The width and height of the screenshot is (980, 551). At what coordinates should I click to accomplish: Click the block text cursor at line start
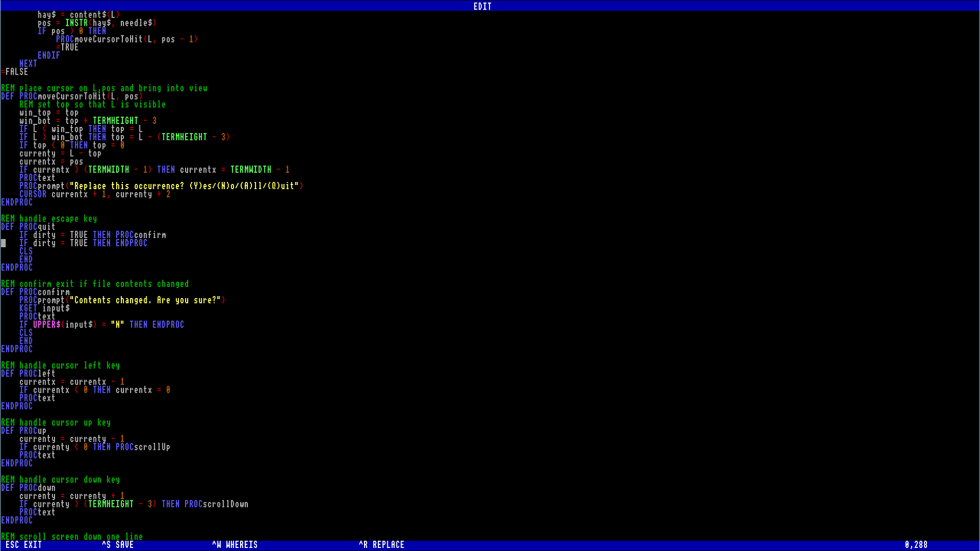4,243
